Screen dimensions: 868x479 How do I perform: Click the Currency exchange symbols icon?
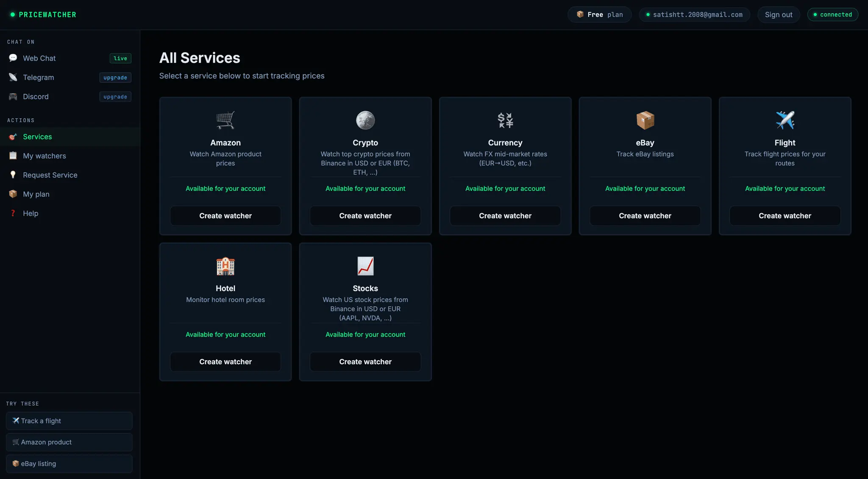point(505,120)
